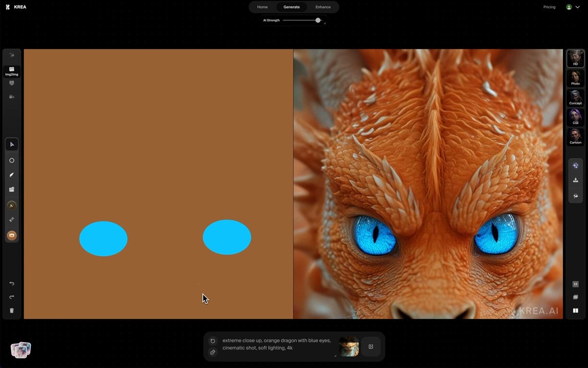Open the Pricing link
588x368 pixels.
coord(549,7)
